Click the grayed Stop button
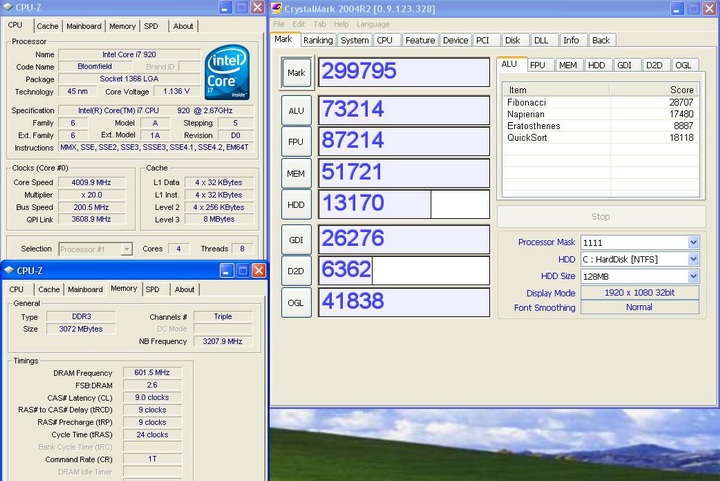This screenshot has height=481, width=720. 601,216
